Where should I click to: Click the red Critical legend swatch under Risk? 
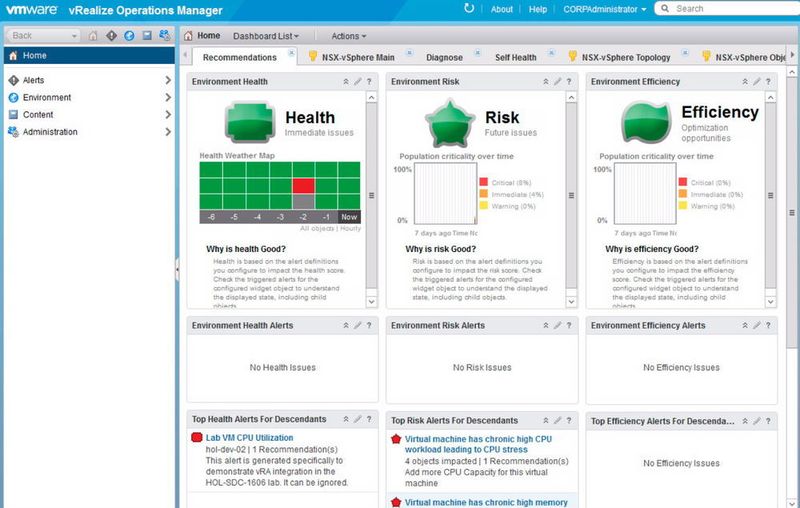pyautogui.click(x=483, y=182)
